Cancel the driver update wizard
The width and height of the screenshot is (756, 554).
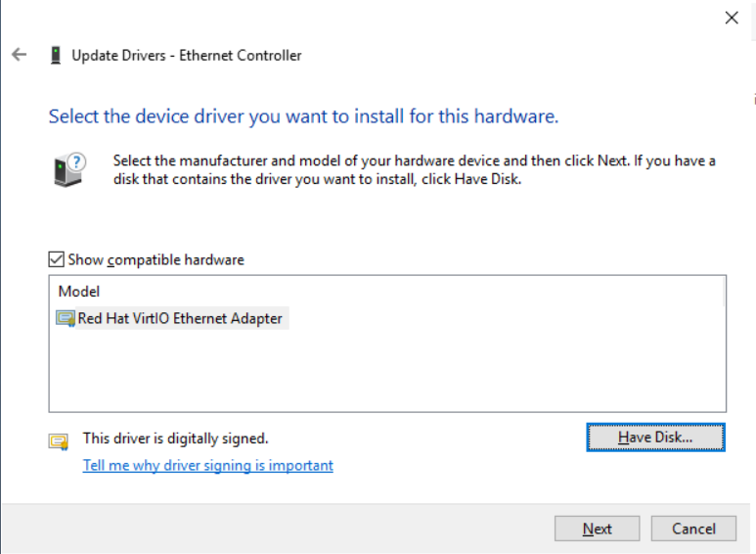point(693,529)
